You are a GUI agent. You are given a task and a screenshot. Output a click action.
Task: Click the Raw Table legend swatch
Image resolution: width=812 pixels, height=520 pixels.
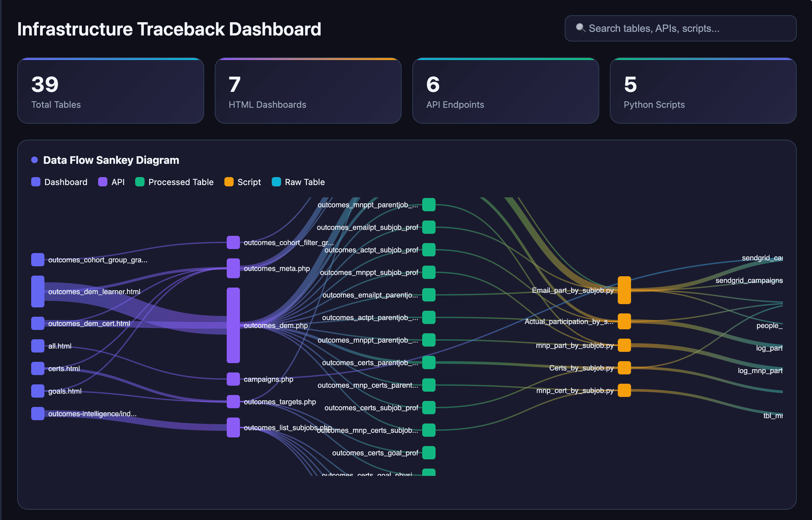tap(276, 182)
